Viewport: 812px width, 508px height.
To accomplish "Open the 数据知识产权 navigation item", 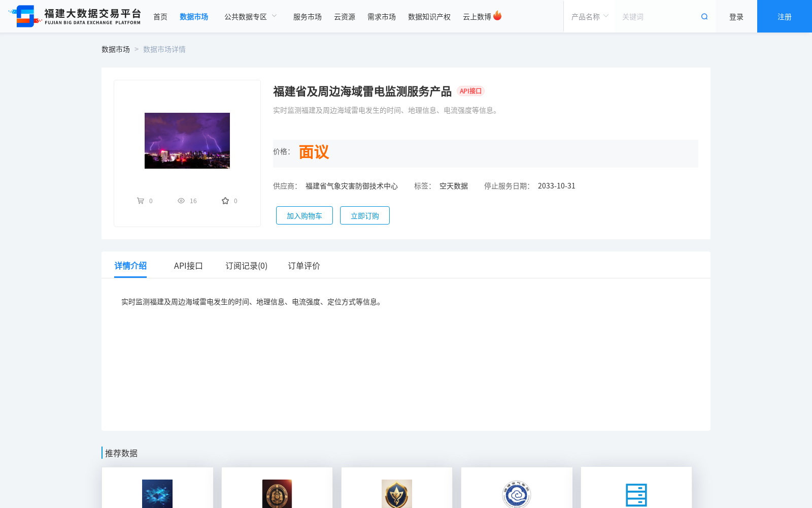I will [429, 17].
